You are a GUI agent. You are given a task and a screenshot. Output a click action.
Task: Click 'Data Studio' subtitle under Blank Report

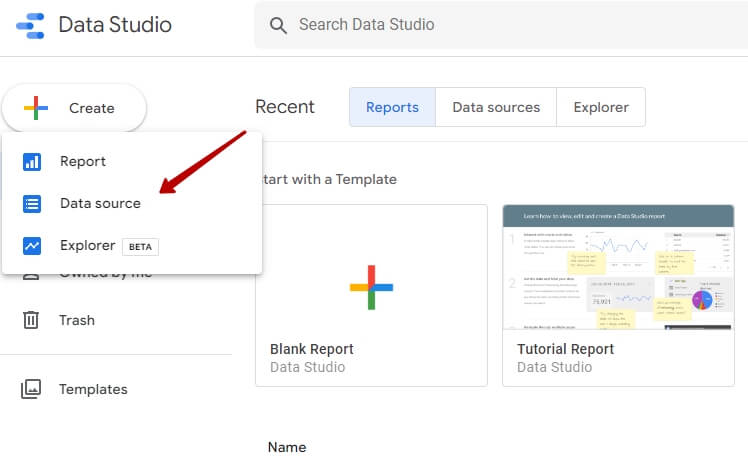pyautogui.click(x=308, y=367)
